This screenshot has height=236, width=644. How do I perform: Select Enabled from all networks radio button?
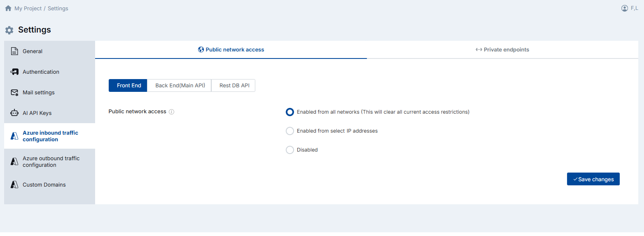(x=290, y=112)
